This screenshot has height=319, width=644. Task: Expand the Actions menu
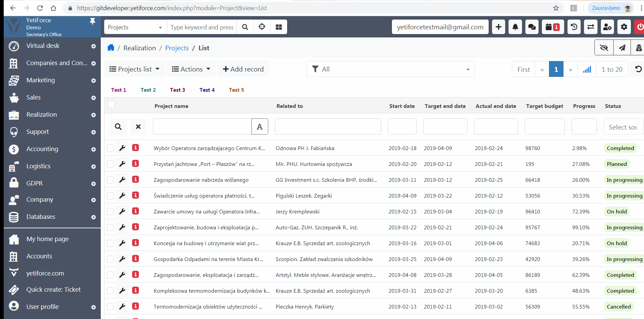click(190, 69)
